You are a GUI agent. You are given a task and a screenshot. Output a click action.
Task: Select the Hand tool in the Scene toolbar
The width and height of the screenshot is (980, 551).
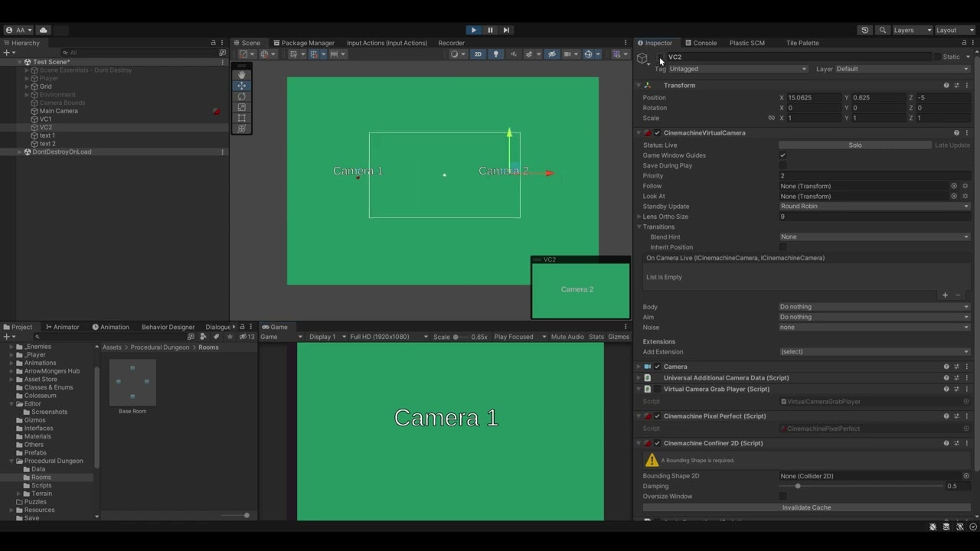241,74
